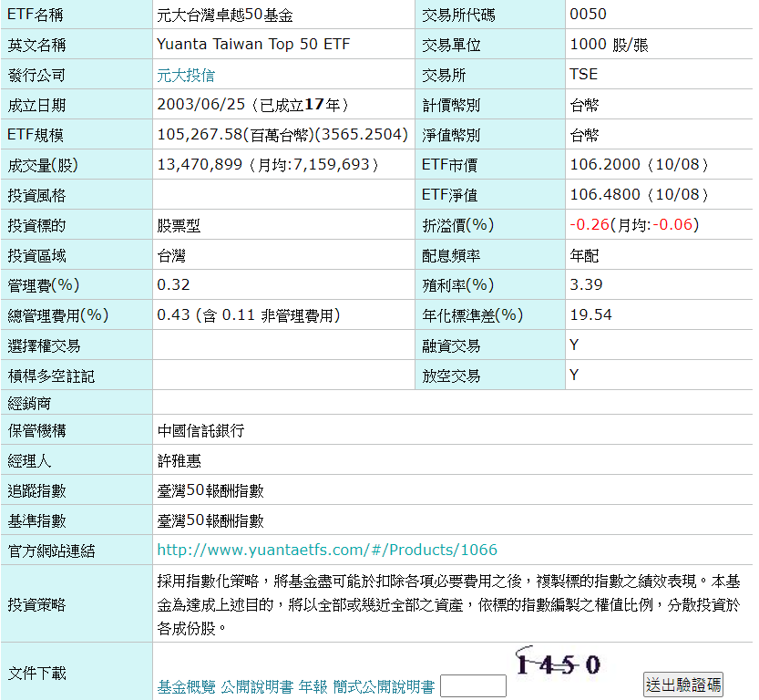
Task: Click the yield value 3.39
Action: 586,284
